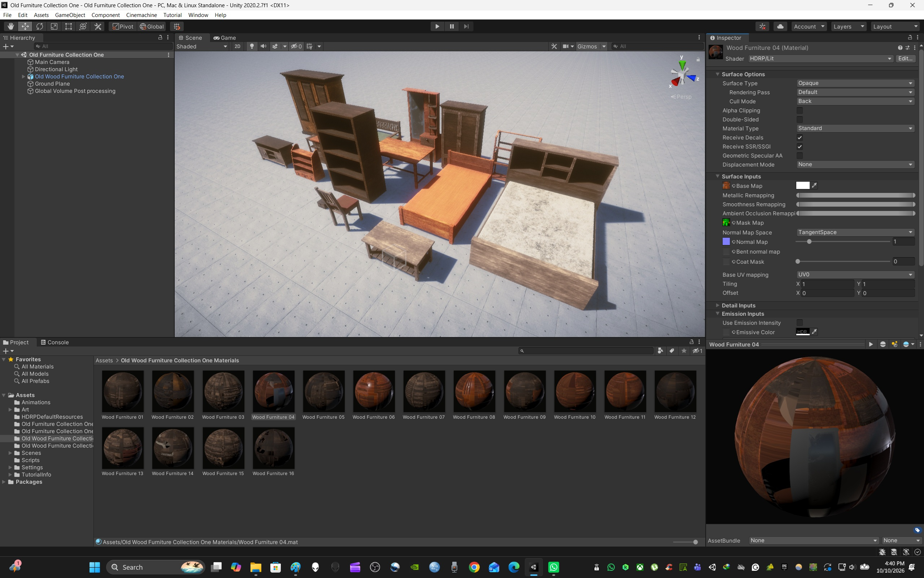924x578 pixels.
Task: Click the search by type icon in Project
Action: tap(660, 351)
